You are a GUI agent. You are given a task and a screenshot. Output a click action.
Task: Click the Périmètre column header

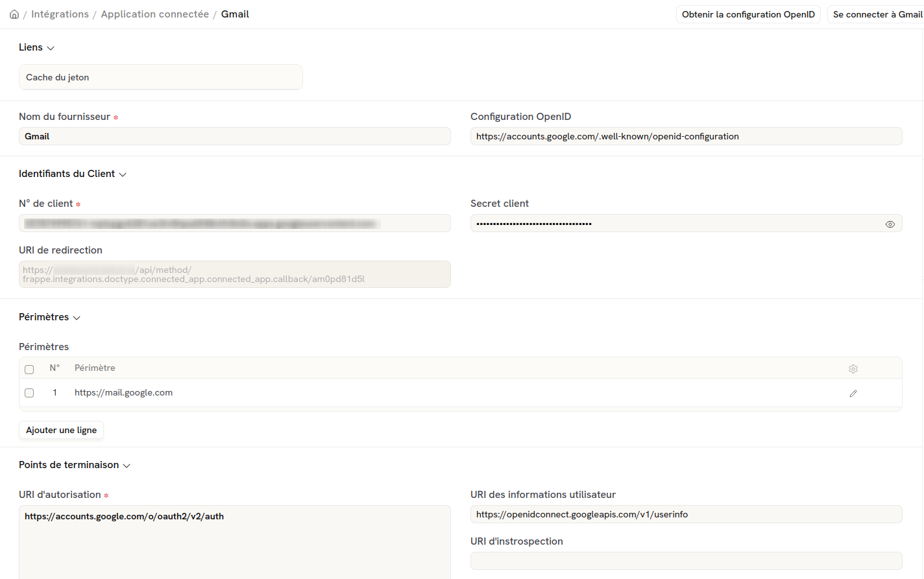pyautogui.click(x=95, y=368)
